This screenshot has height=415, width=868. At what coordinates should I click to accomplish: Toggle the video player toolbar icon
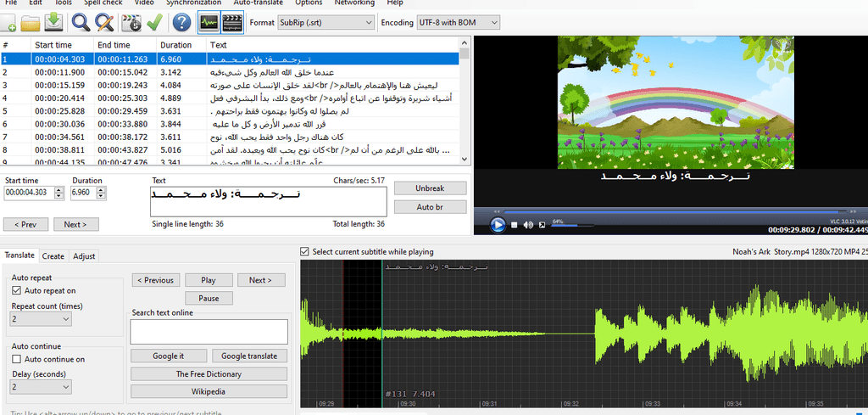click(x=232, y=23)
